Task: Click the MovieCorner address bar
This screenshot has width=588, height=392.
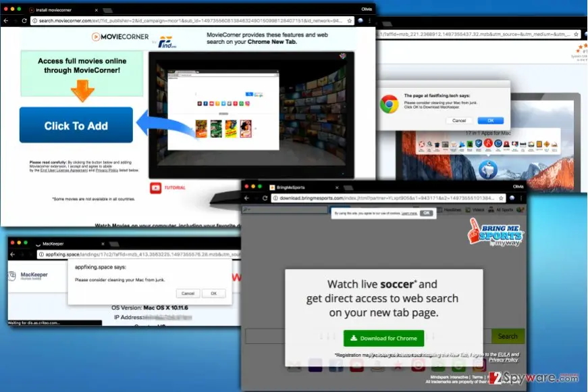Action: 192,21
